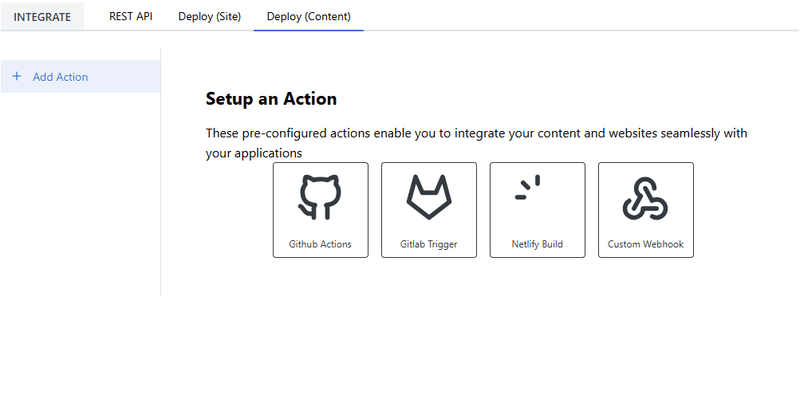This screenshot has width=800, height=412.
Task: Click the Setup an Action heading
Action: [271, 99]
